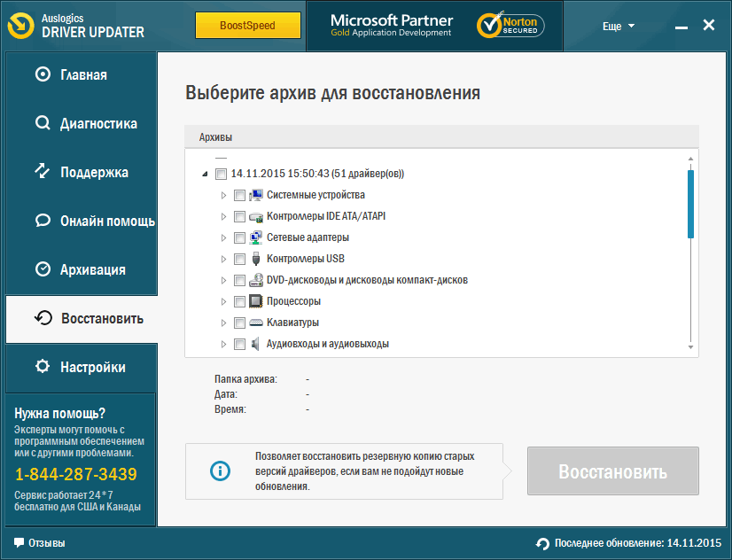Click the DVD drives device icon
Screen dimensions: 732x560
pos(256,280)
